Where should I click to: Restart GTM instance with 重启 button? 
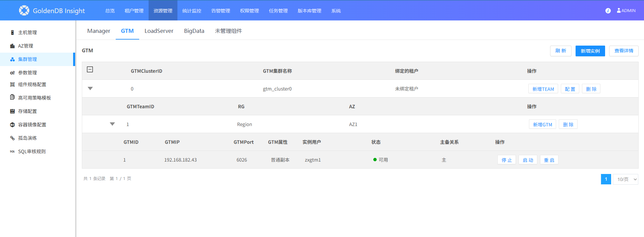pyautogui.click(x=549, y=160)
